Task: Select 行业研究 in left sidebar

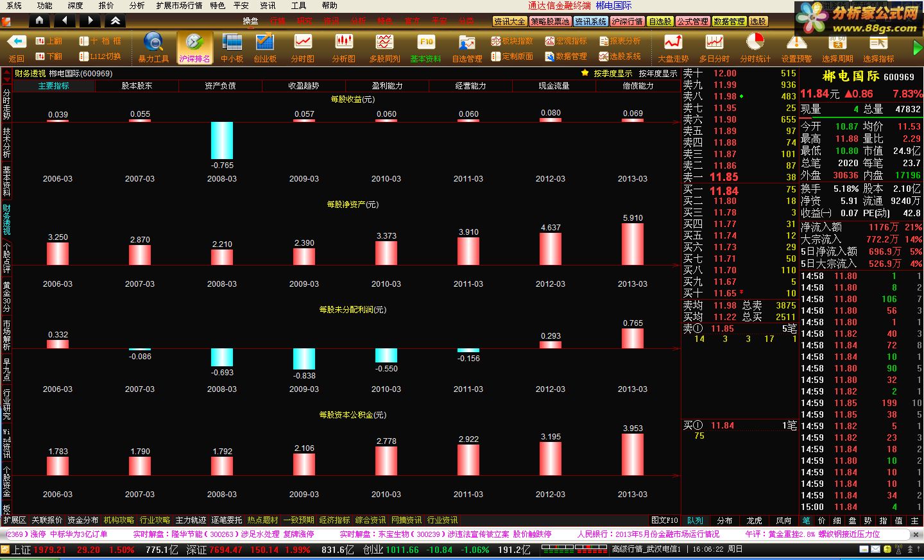Action: (6, 404)
